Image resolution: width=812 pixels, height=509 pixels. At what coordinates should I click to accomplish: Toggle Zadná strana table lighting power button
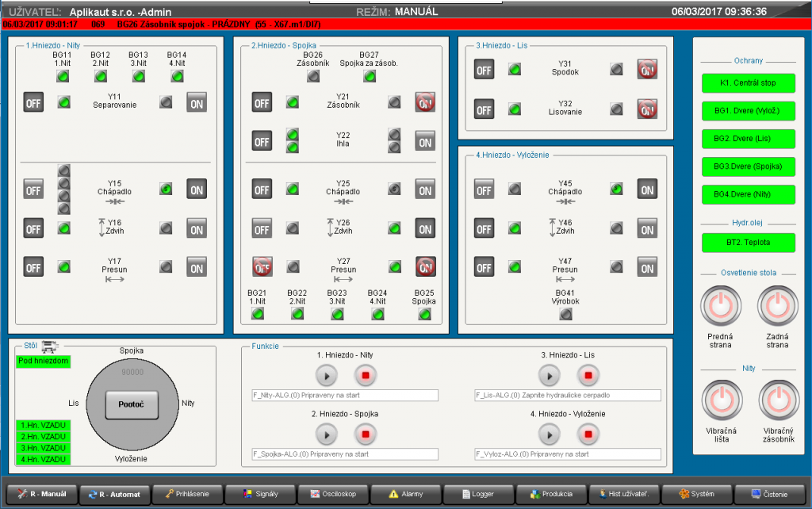[x=777, y=305]
